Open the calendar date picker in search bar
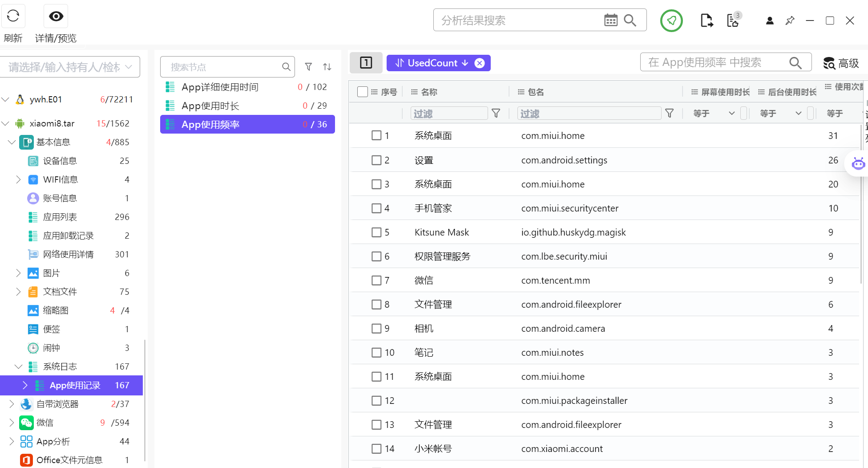Image resolution: width=868 pixels, height=468 pixels. [611, 20]
